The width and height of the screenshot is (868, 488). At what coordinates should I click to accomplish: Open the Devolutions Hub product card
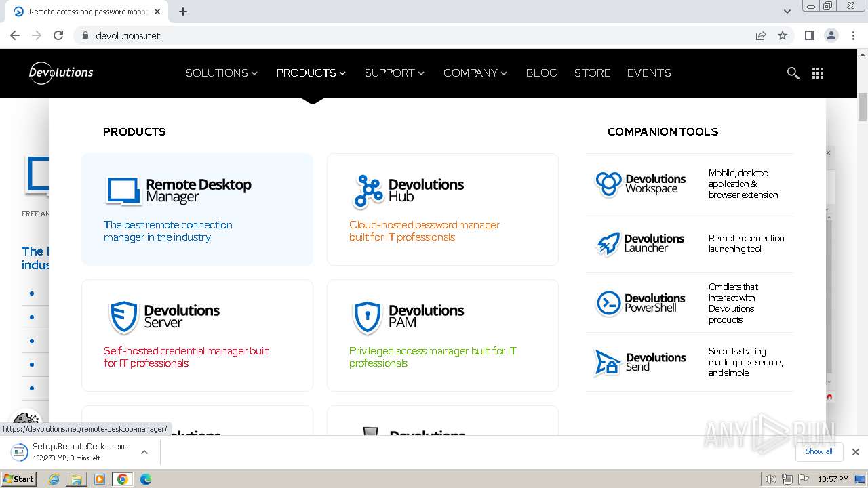(x=443, y=209)
